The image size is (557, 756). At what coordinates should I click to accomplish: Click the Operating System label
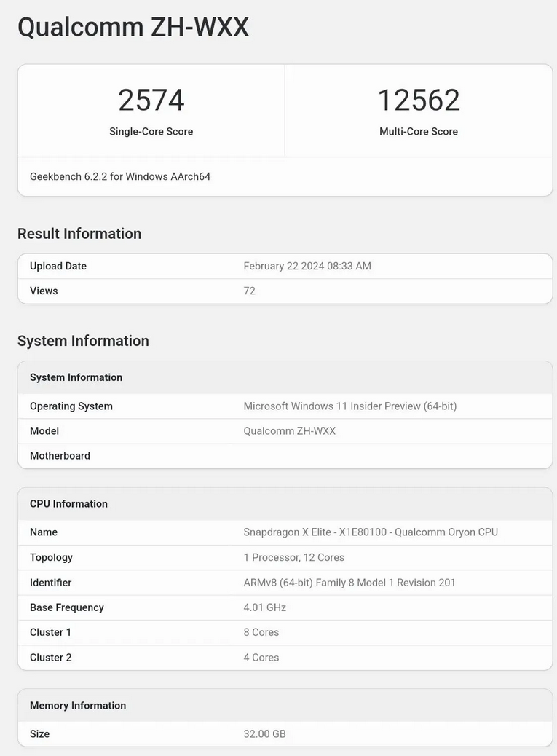71,406
